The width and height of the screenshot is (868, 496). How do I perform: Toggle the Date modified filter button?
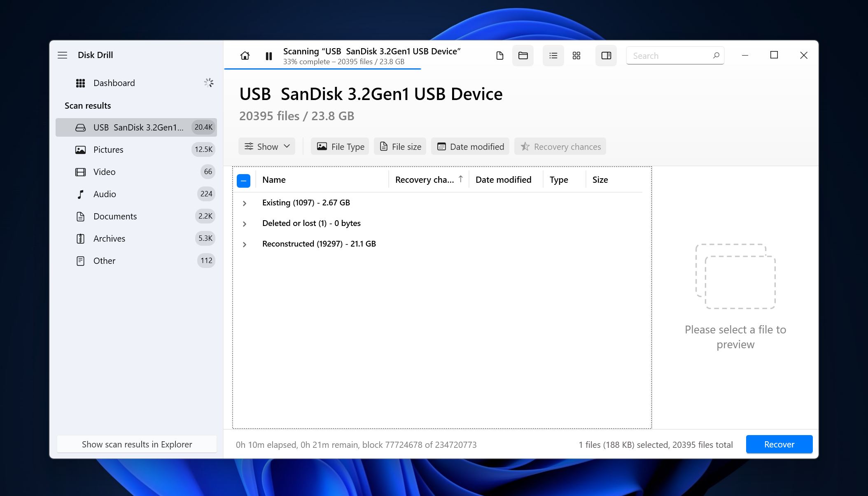pos(471,147)
